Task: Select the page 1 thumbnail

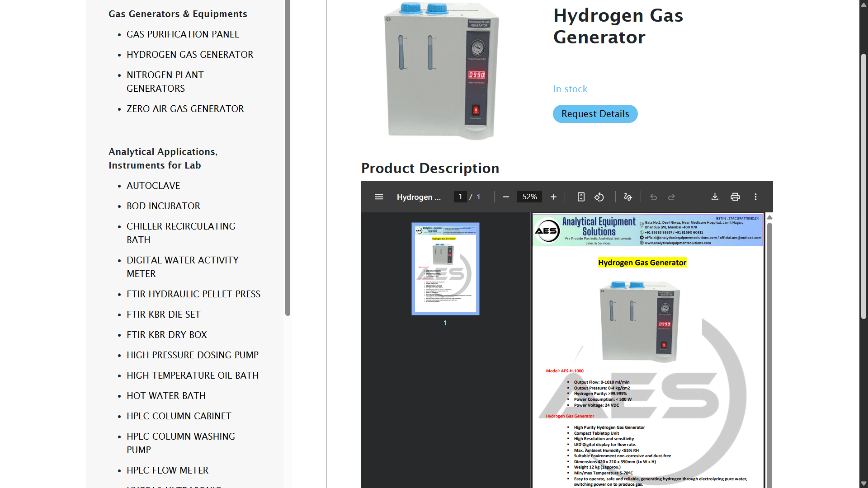Action: coord(445,268)
